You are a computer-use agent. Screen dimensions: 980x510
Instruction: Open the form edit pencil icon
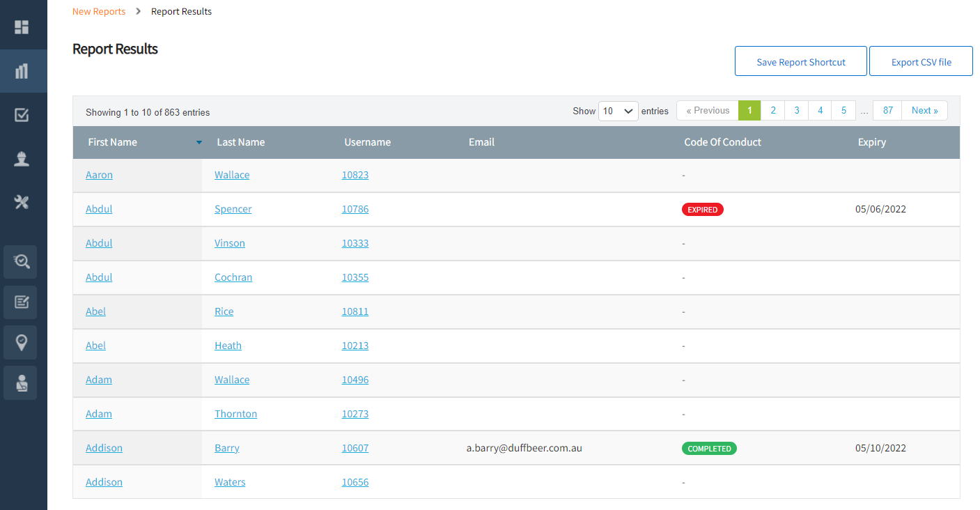[21, 302]
